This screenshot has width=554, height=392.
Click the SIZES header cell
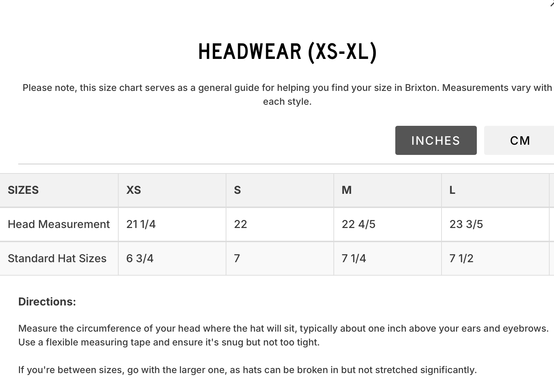tap(59, 190)
